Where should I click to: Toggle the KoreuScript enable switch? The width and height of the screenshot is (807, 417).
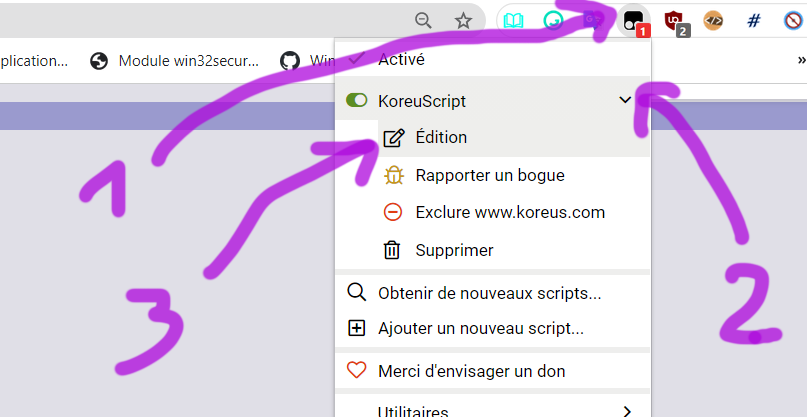[356, 101]
